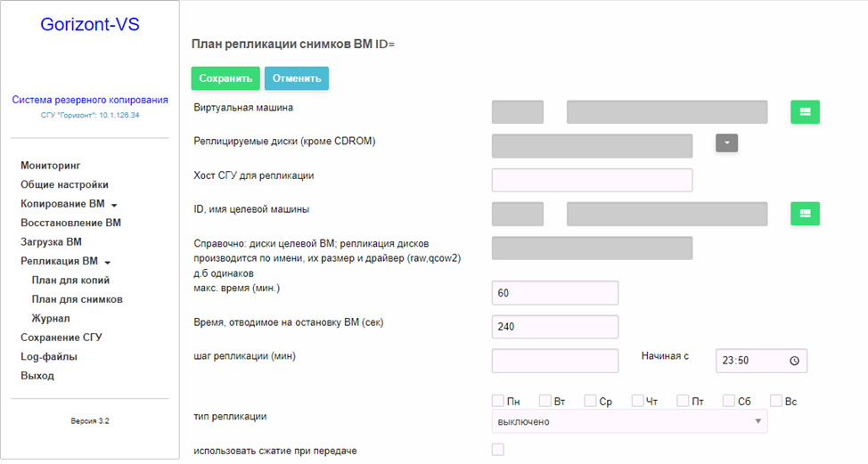Click the blue Отменить button

point(297,78)
